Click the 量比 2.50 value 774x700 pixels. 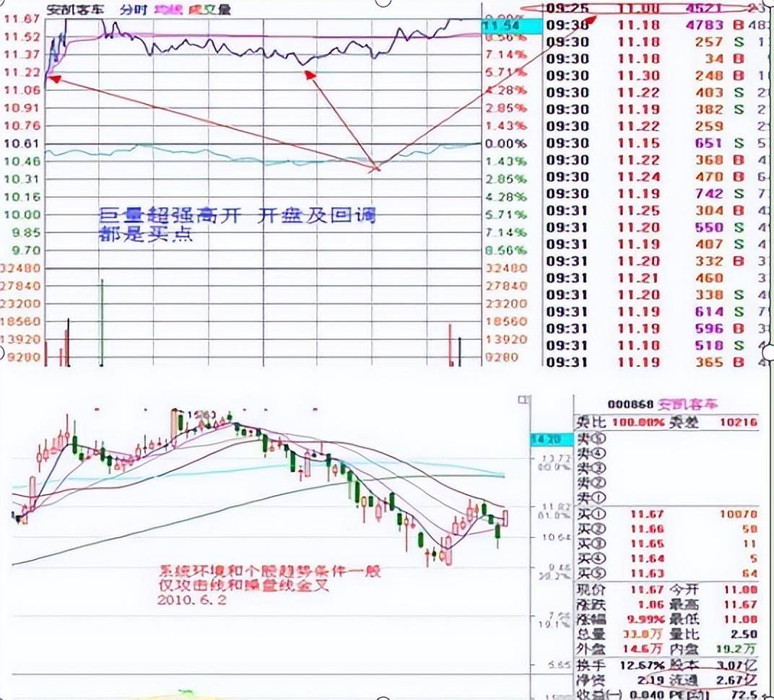(745, 634)
